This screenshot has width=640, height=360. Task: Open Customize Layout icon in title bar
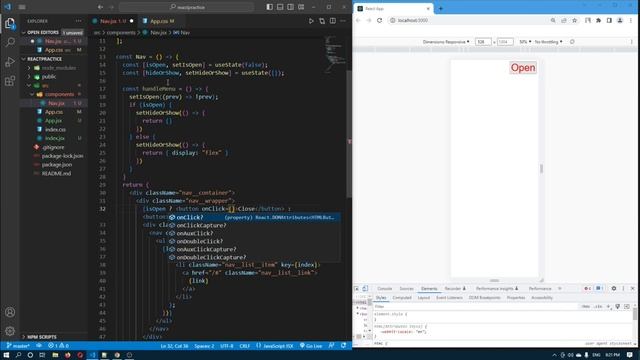[301, 7]
